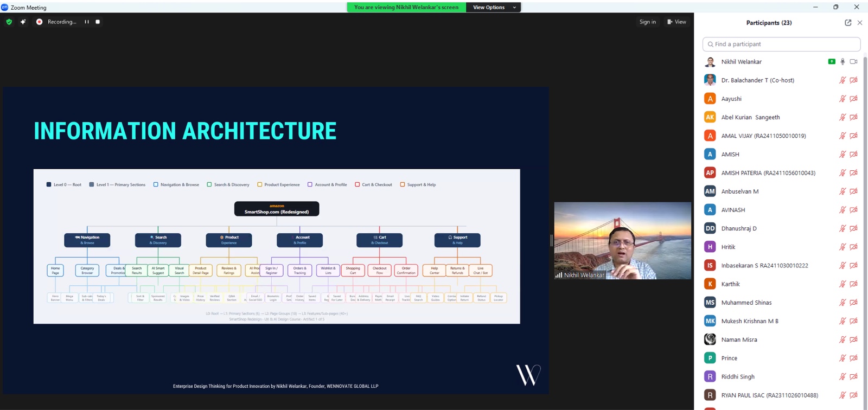Click Nikhil Welankar's camera icon
Image resolution: width=868 pixels, height=410 pixels.
(853, 62)
